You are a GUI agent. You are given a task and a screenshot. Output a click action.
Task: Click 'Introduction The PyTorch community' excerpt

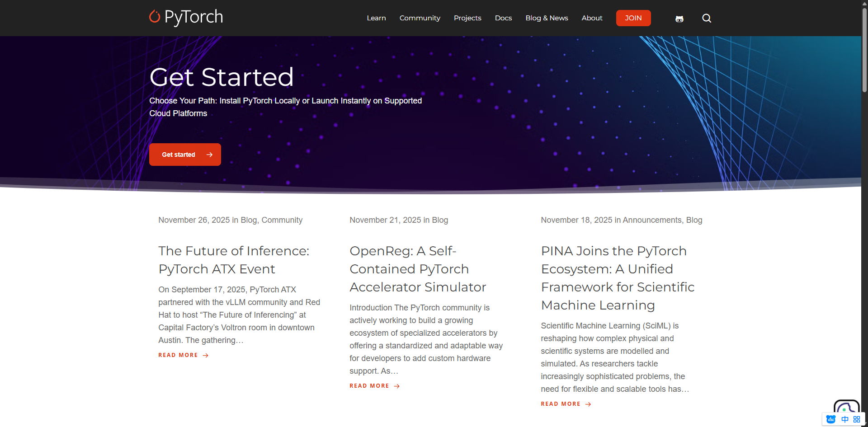[x=426, y=339]
